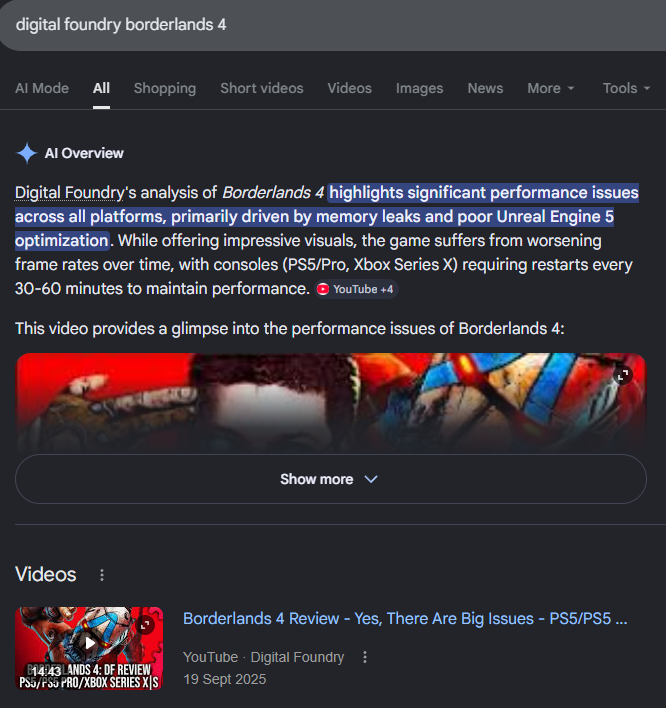
Task: Switch to AI Mode tab
Action: click(x=42, y=88)
